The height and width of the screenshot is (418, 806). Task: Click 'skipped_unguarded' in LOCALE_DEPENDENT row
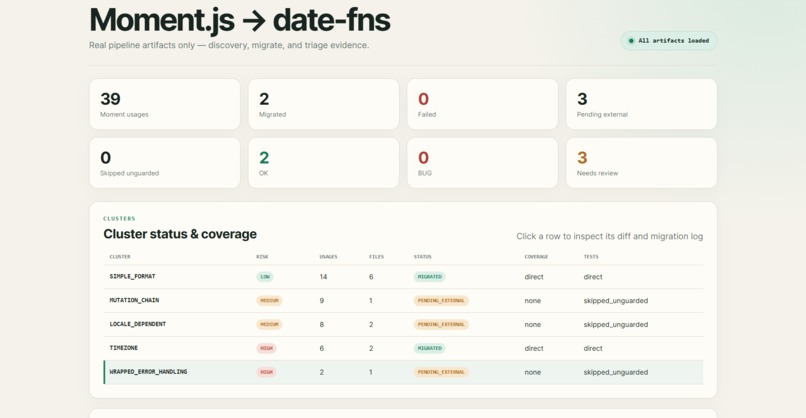[x=616, y=324]
